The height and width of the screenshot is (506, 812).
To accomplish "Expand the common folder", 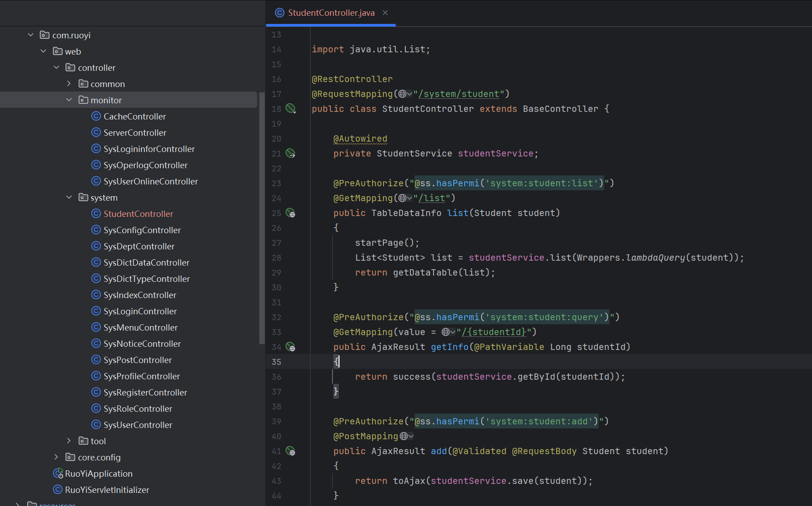I will click(69, 83).
